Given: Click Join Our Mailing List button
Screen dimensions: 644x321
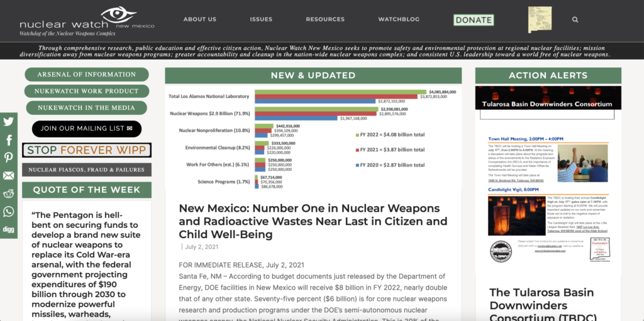Looking at the screenshot, I should coord(87,129).
